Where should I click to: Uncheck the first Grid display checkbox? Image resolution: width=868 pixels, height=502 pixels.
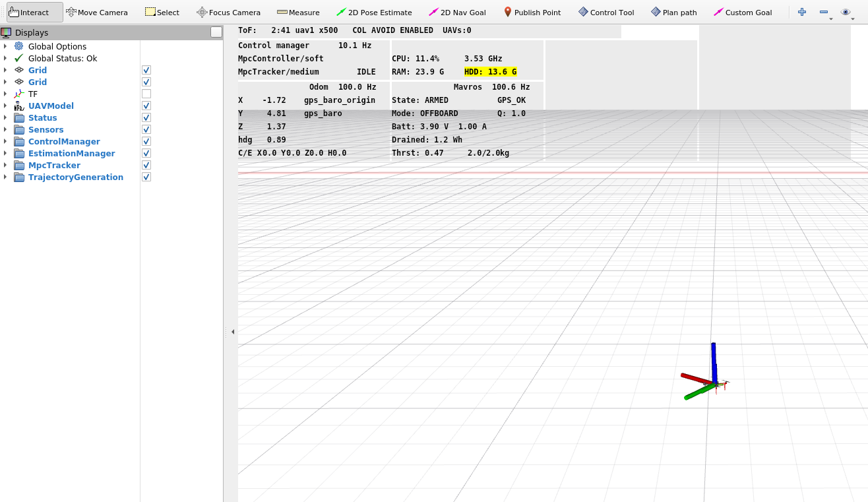[146, 70]
